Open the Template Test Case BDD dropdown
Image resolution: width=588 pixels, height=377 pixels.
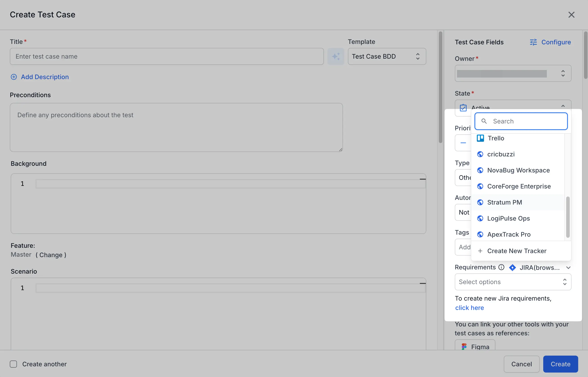coord(387,56)
